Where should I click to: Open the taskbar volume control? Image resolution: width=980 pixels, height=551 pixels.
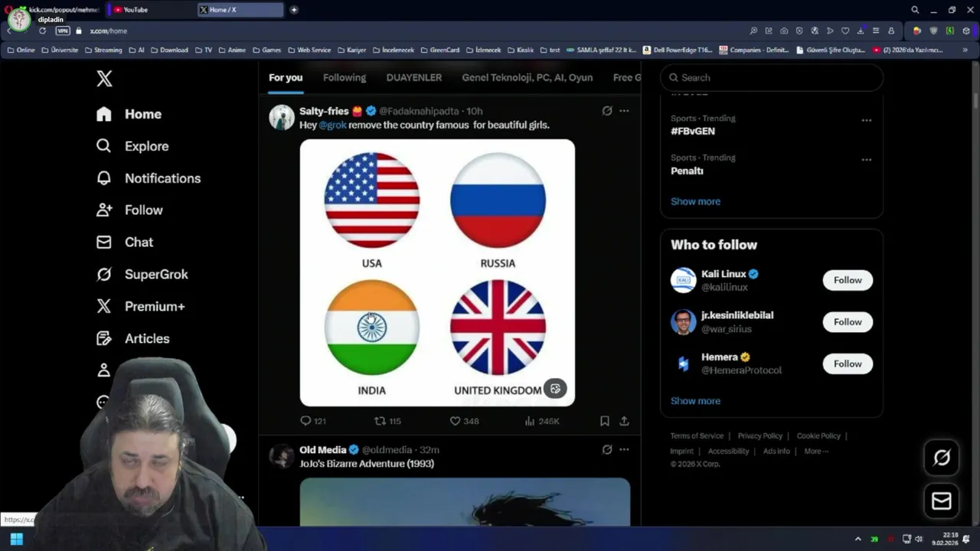tap(919, 540)
